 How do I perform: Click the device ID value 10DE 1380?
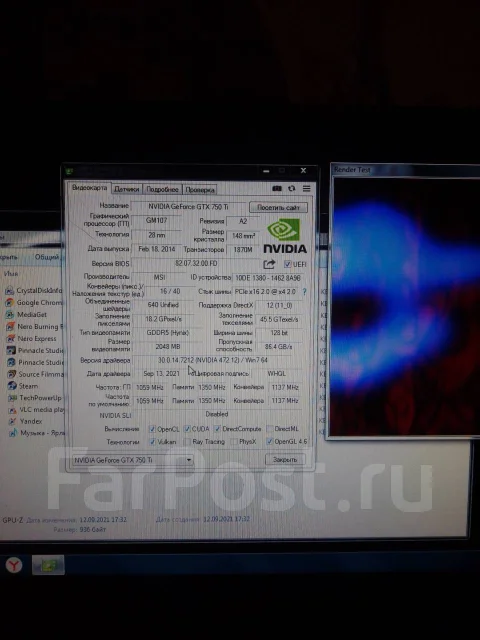point(268,278)
